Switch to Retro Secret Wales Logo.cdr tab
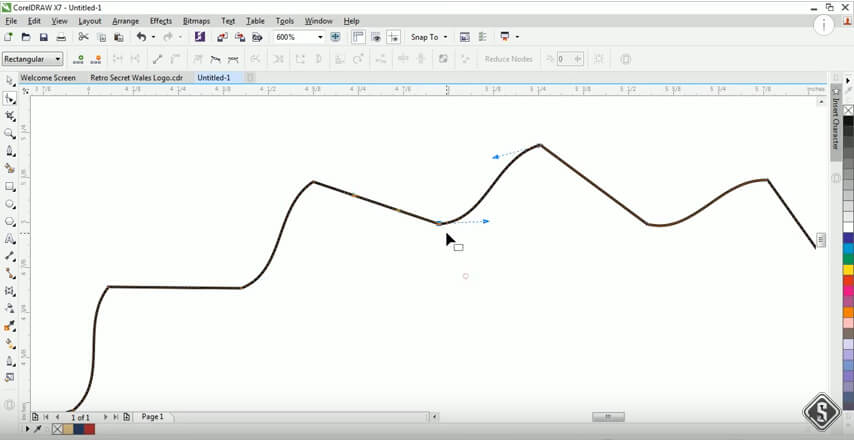This screenshot has width=854, height=440. pos(136,77)
